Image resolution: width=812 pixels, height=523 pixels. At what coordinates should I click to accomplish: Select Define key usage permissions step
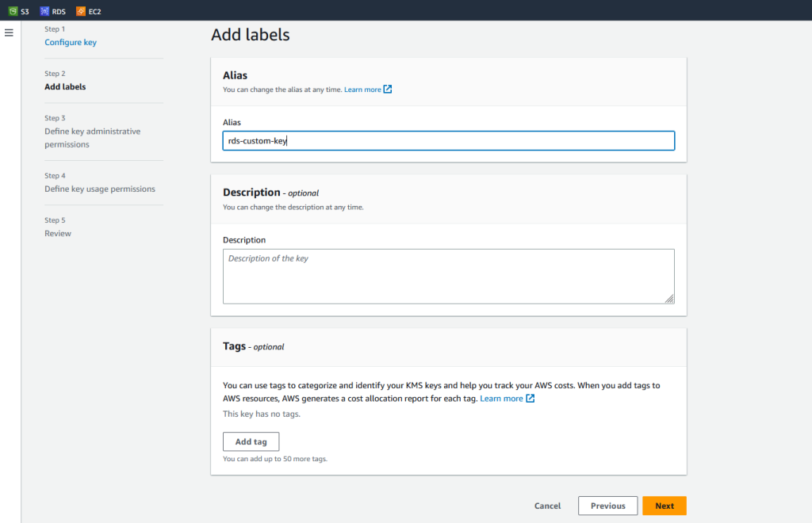coord(100,189)
